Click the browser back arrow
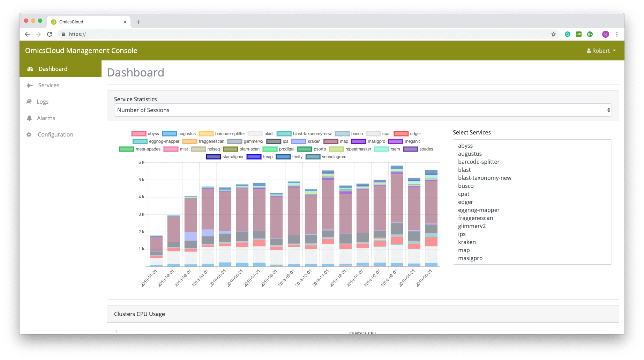 [27, 34]
